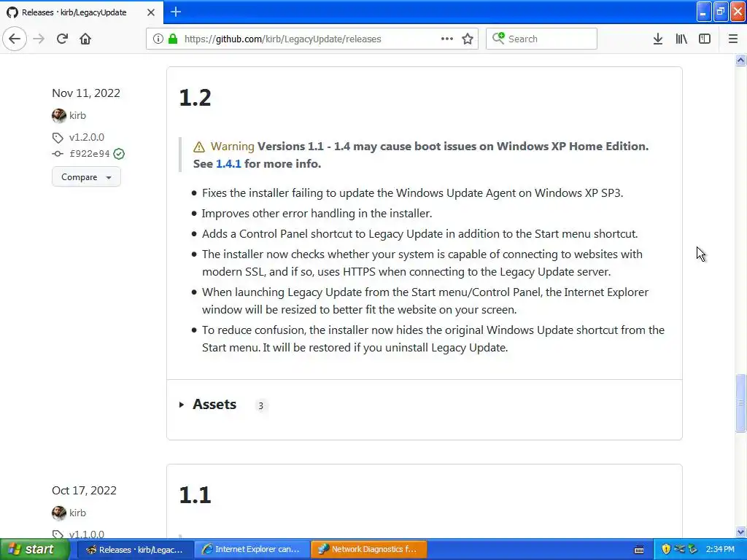This screenshot has width=747, height=560.
Task: Open kirb profile link under Oct 17, 2022
Action: tap(77, 513)
